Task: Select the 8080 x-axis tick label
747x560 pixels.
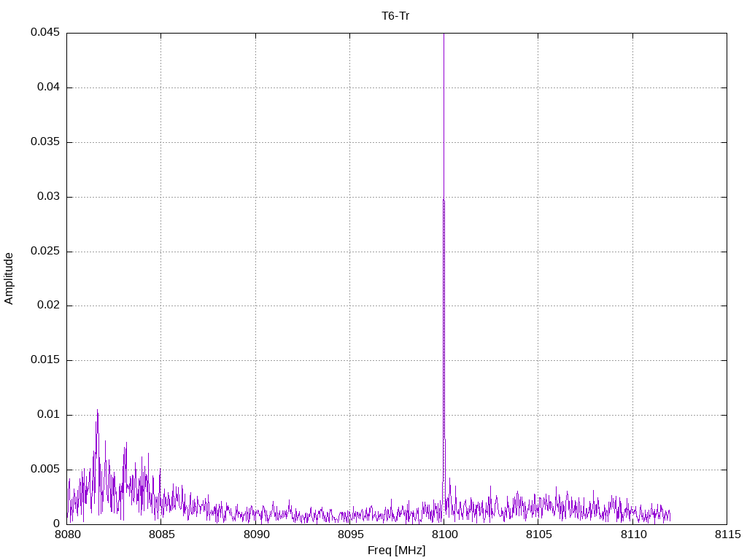Action: click(x=66, y=535)
